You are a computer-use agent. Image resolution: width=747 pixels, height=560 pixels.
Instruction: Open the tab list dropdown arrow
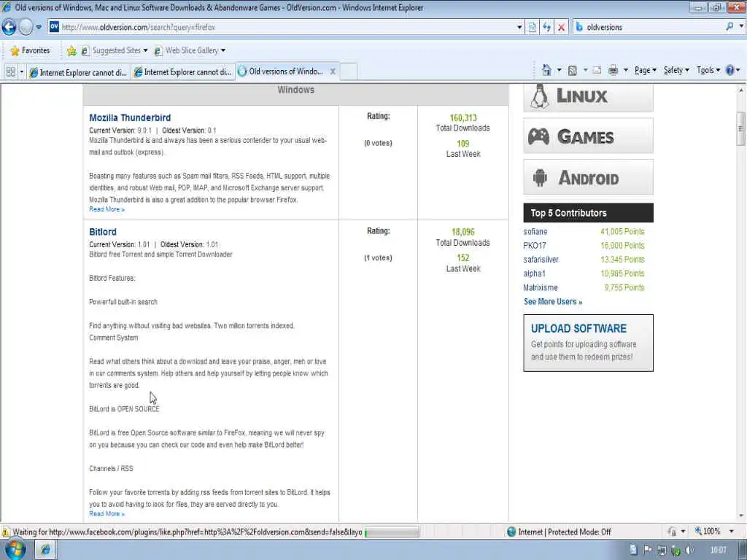(21, 72)
